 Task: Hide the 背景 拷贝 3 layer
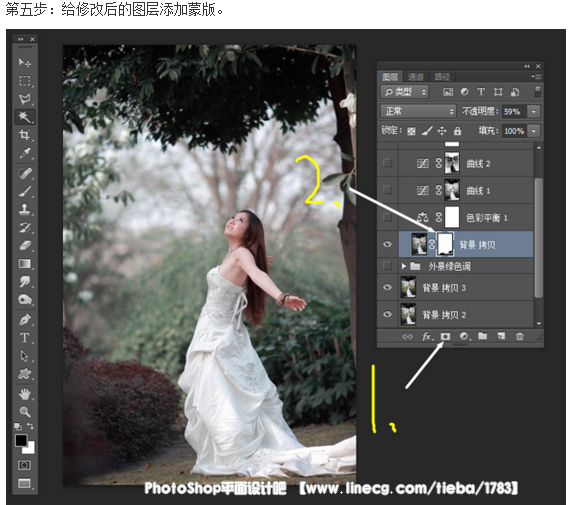pos(387,287)
